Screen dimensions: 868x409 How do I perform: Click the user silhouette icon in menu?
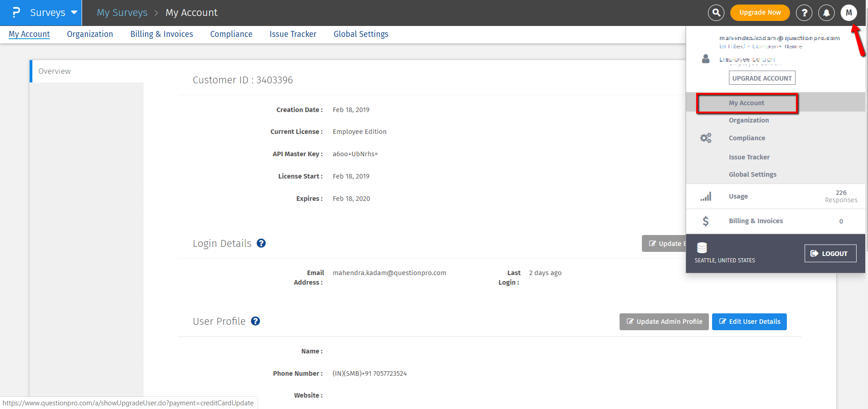coord(706,59)
